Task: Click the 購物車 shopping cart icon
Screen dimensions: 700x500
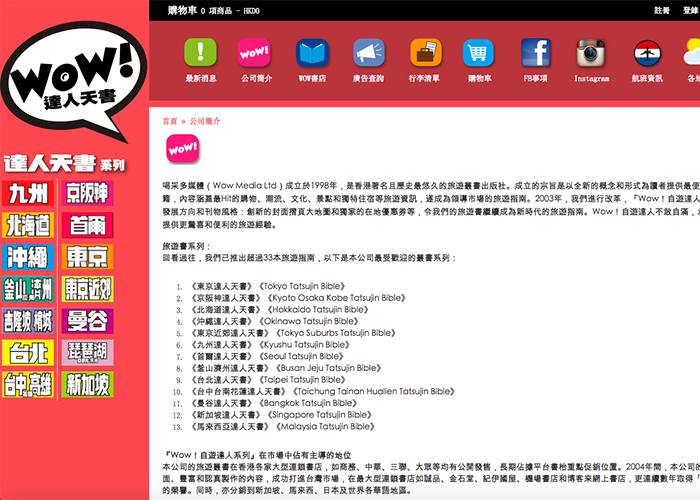Action: click(x=478, y=52)
